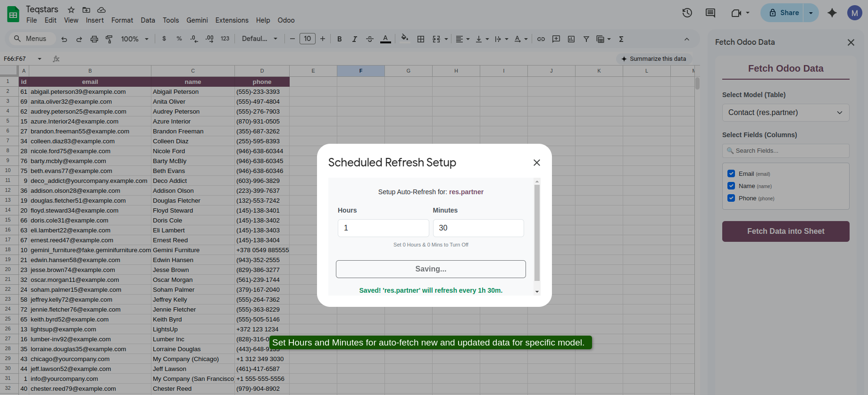This screenshot has height=395, width=868.
Task: Open the zoom 100% dropdown
Action: click(x=135, y=39)
